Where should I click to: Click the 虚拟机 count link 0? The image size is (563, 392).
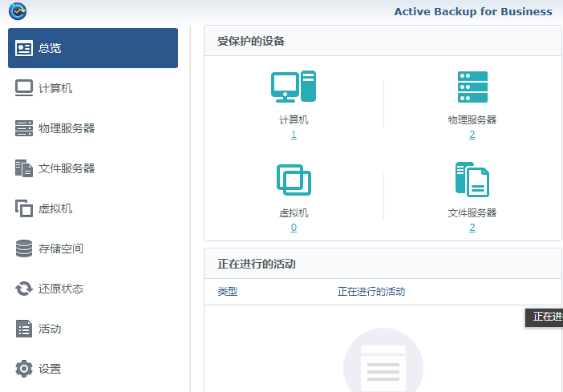pos(294,228)
